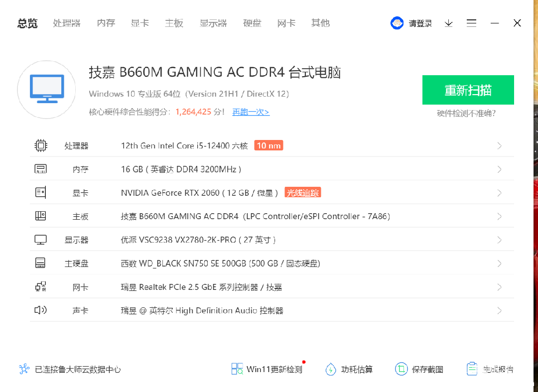Switch to the 网卡 tab
Viewport: 538px width, 392px height.
click(x=286, y=23)
